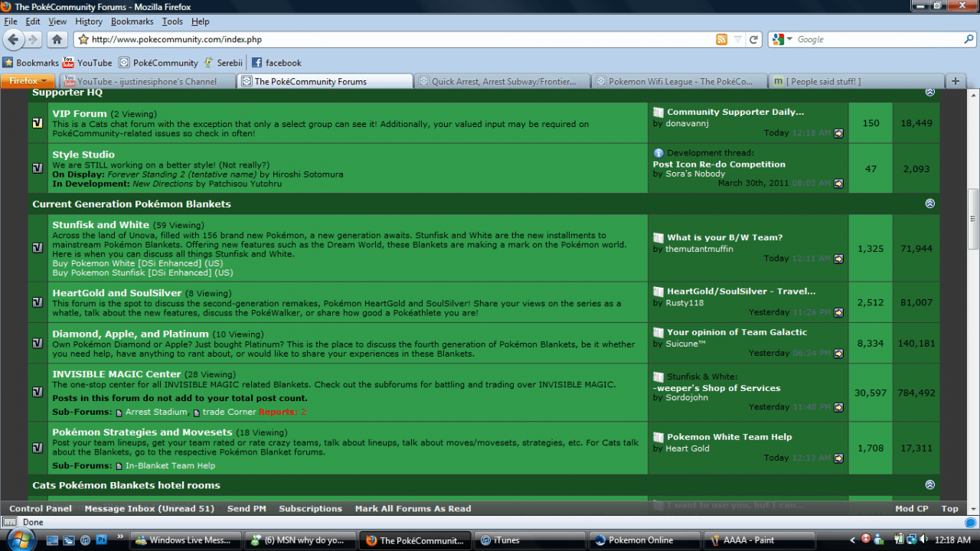The height and width of the screenshot is (551, 980).
Task: Open the YouTube bookmark in bookmarks toolbar
Action: tap(87, 63)
